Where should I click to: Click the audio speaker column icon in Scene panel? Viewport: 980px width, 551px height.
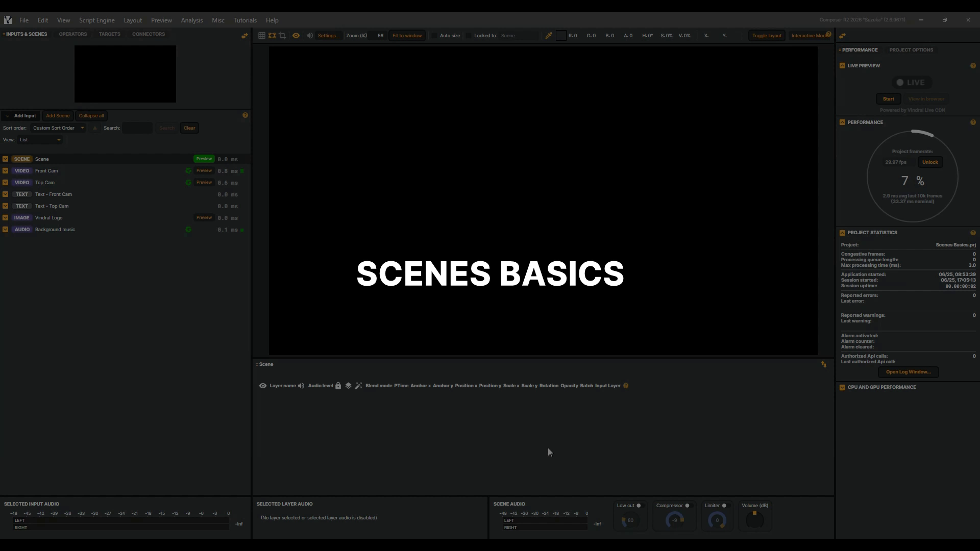coord(301,386)
